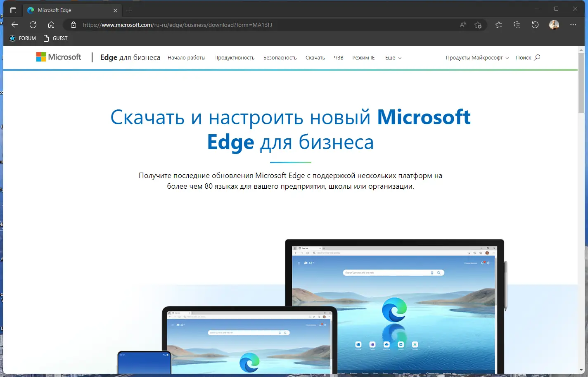This screenshot has height=377, width=588.
Task: Click the page's vertical scrollbar thumb
Action: [x=581, y=83]
